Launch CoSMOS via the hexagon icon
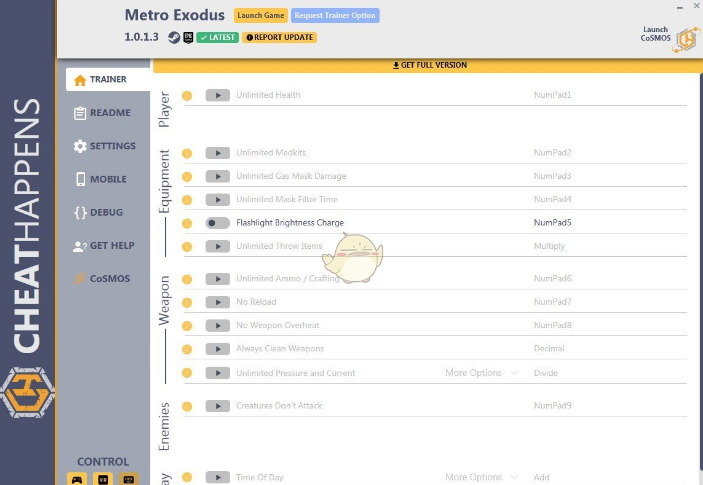The image size is (703, 485). coord(685,38)
